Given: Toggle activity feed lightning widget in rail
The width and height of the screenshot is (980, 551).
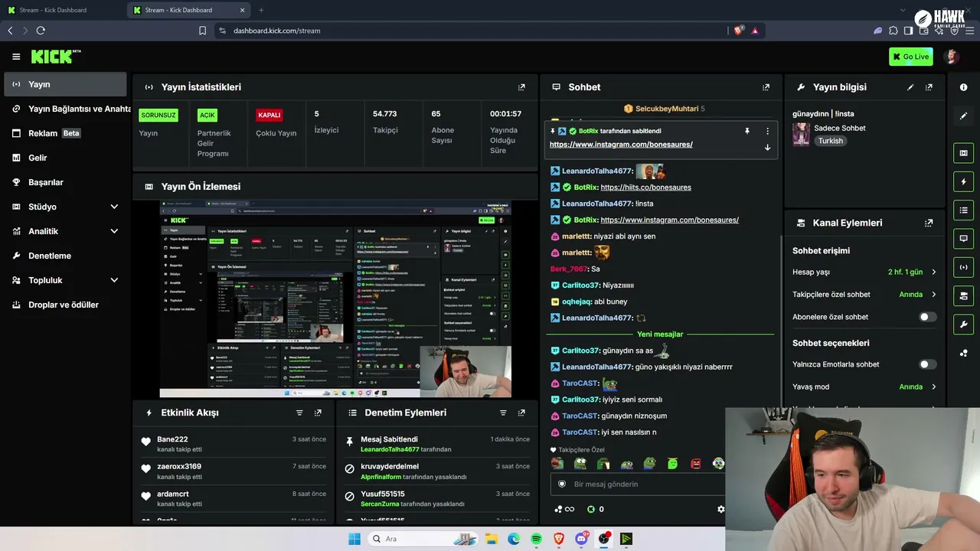Looking at the screenshot, I should pos(963,181).
